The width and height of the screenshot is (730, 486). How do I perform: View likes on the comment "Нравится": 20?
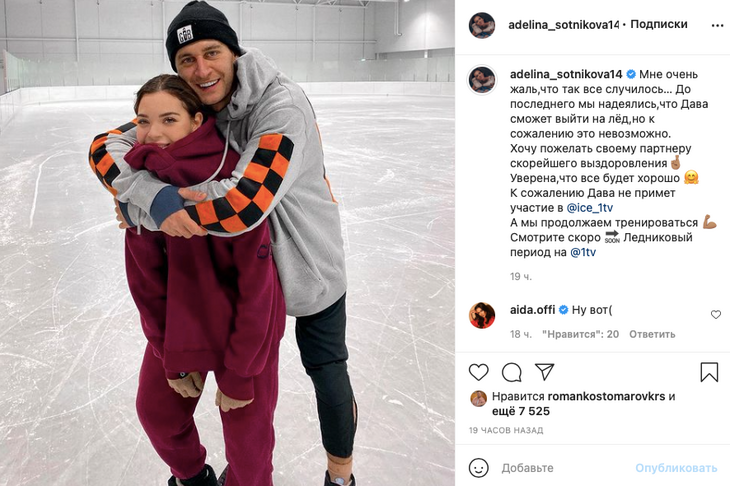tap(581, 334)
